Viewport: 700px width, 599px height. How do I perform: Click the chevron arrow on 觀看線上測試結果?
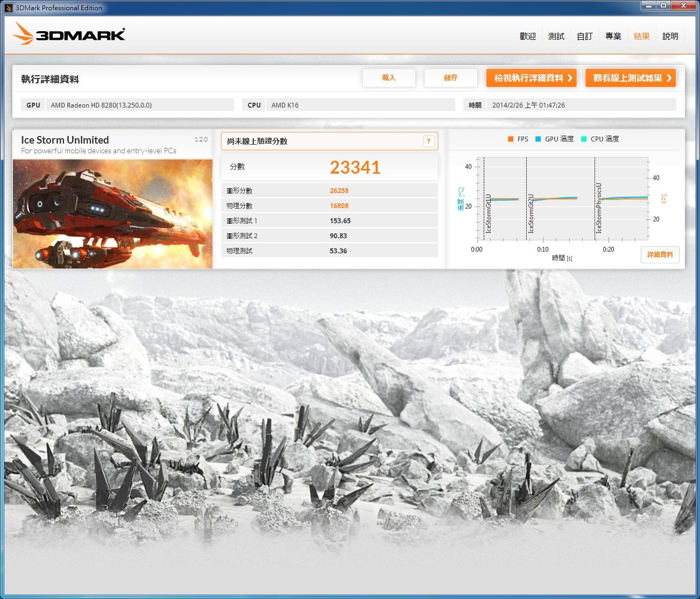tap(669, 78)
